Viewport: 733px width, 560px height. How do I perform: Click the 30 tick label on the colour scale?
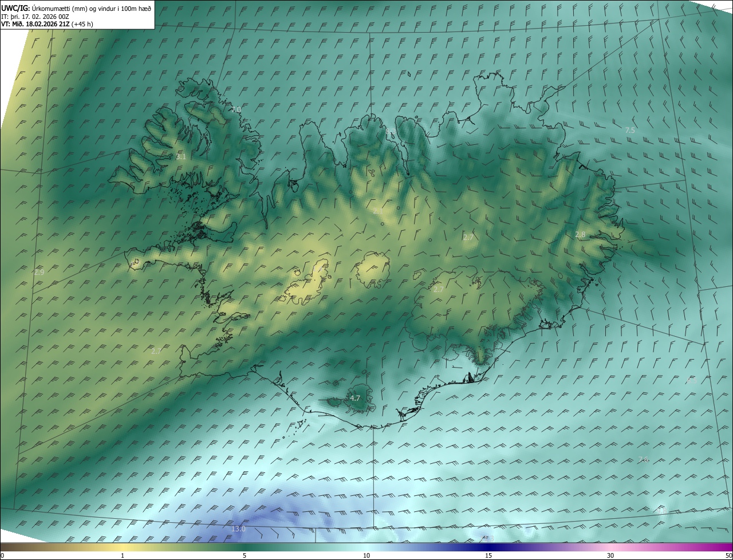[610, 555]
